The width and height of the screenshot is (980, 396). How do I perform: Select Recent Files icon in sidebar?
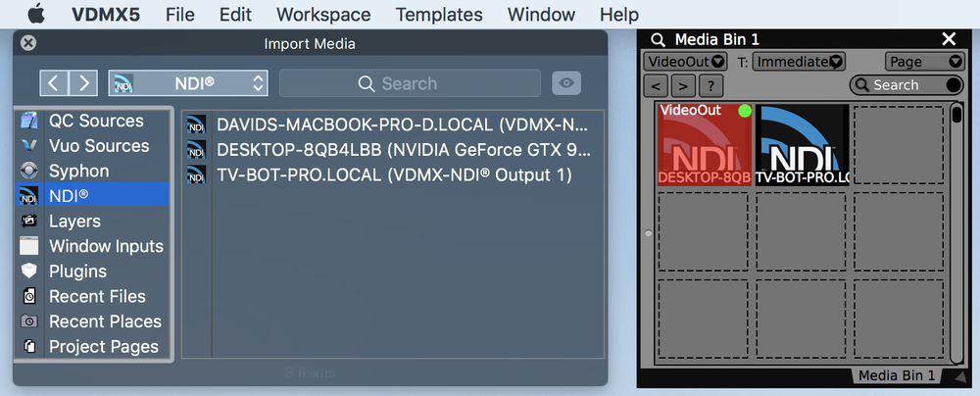(28, 296)
